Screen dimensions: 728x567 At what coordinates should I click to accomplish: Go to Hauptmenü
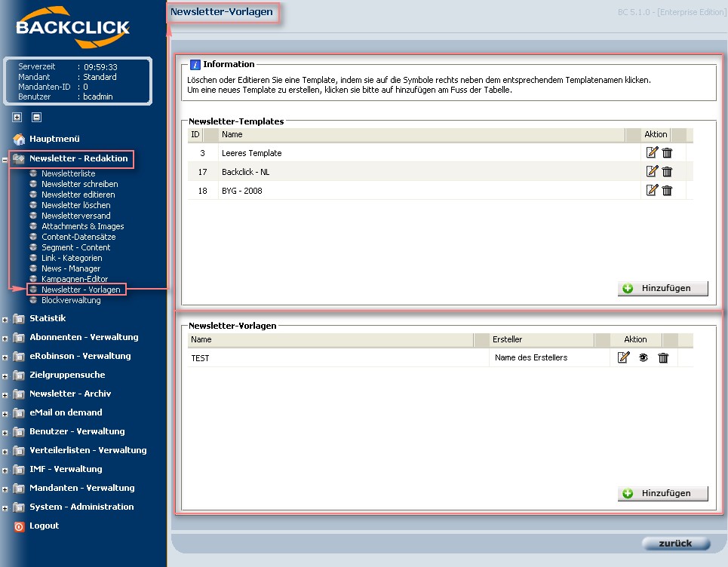[54, 139]
